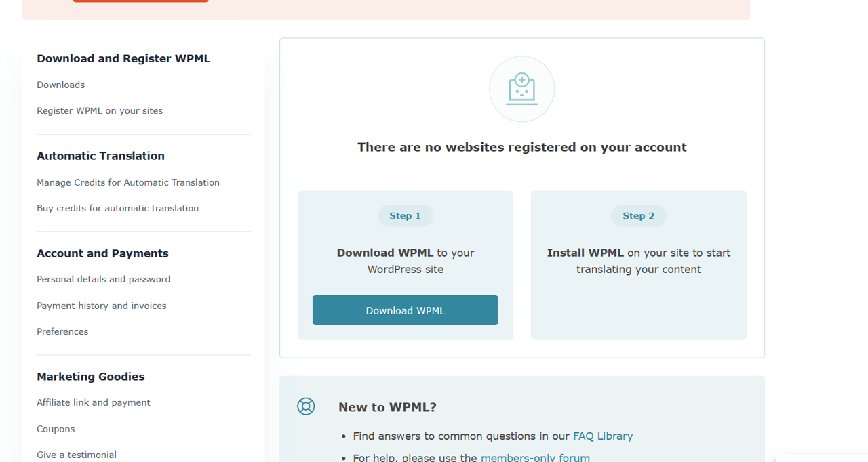Click the no-websites computer icon

(522, 89)
